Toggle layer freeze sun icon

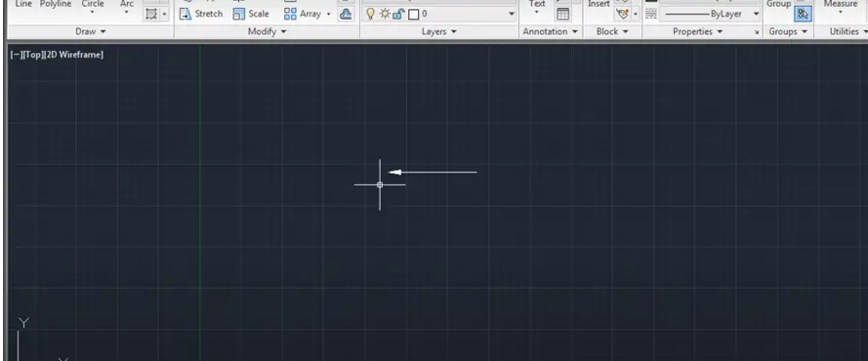[x=384, y=14]
